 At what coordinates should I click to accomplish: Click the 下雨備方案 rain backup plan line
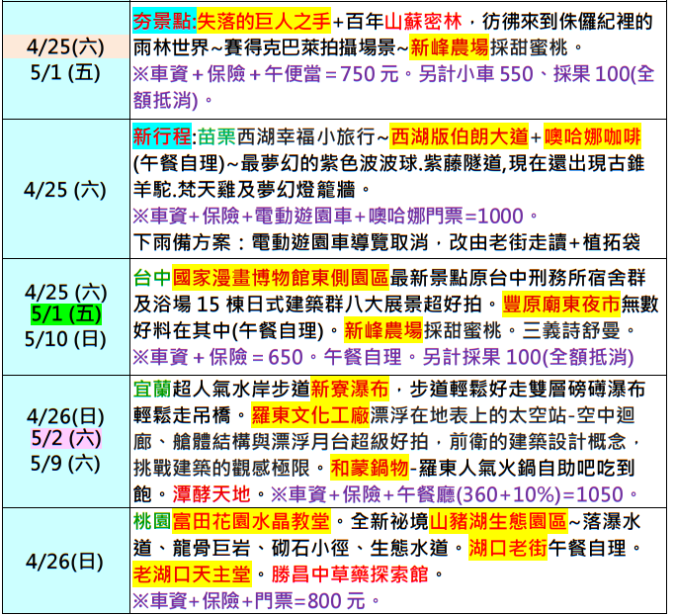click(x=385, y=242)
